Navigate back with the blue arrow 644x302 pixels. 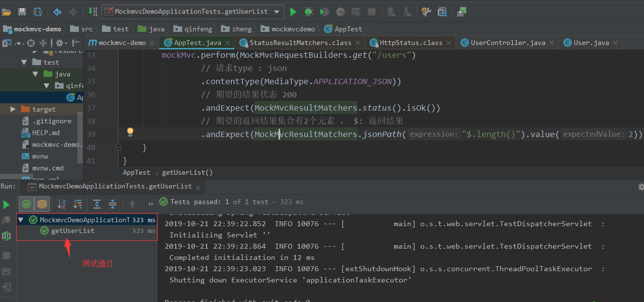tap(57, 12)
